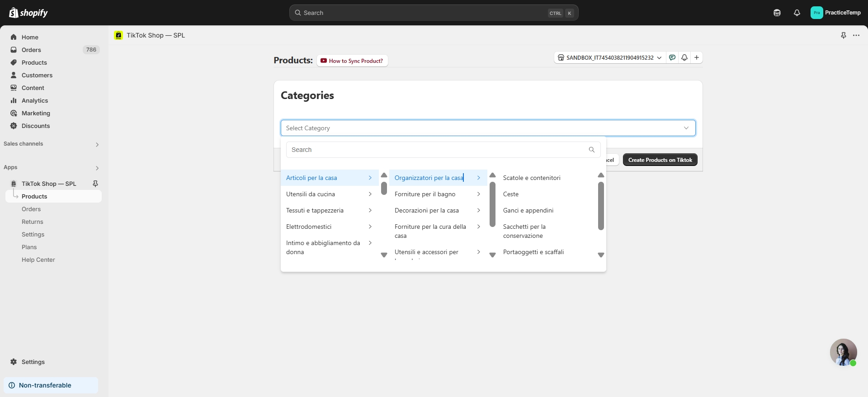
Task: Expand the Sales channels section
Action: click(97, 144)
